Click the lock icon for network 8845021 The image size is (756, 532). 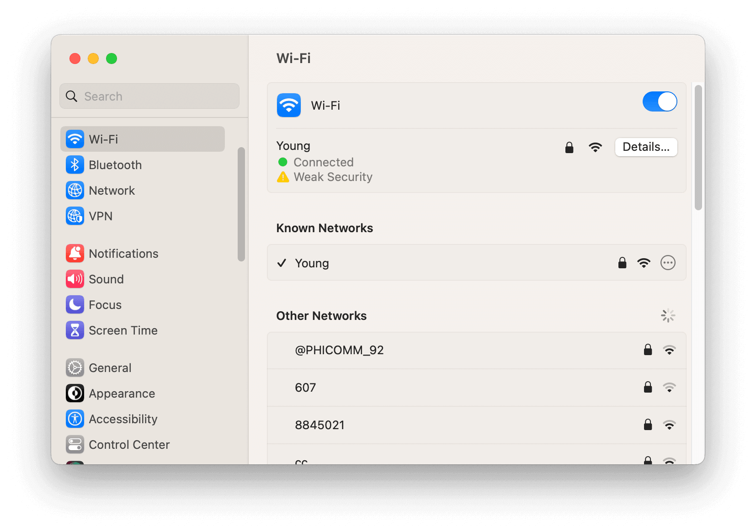tap(648, 425)
